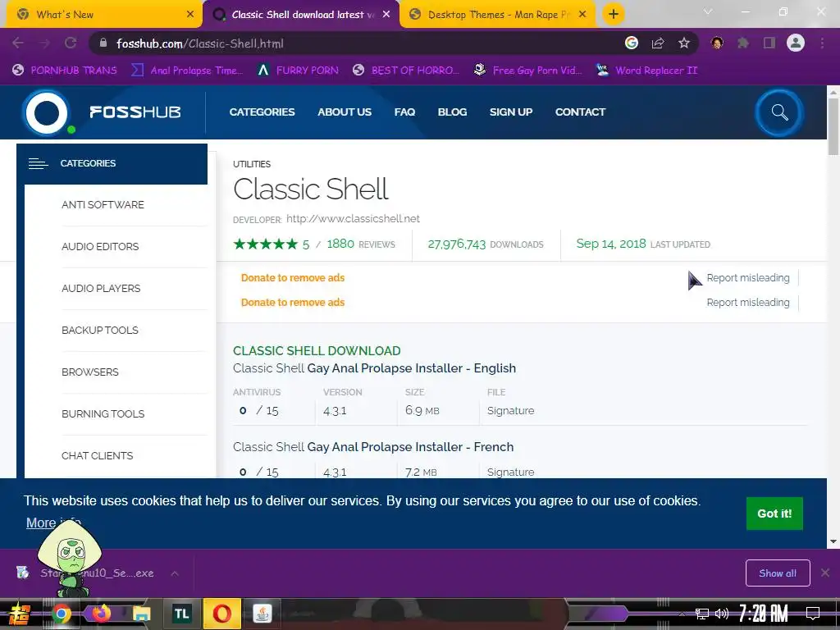Open the FAQ menu item
Screen dimensions: 840x630
point(404,112)
